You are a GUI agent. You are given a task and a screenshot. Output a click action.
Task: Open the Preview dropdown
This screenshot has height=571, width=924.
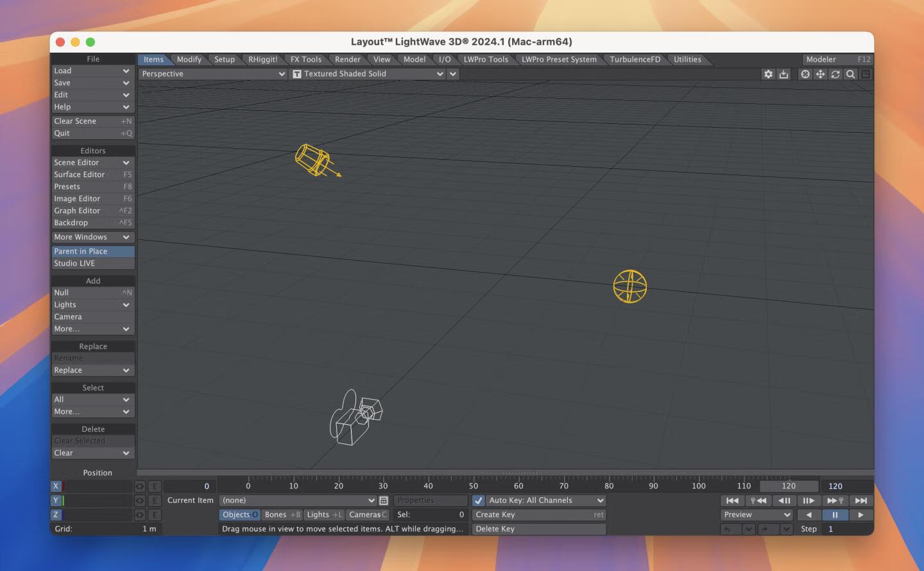(x=758, y=515)
